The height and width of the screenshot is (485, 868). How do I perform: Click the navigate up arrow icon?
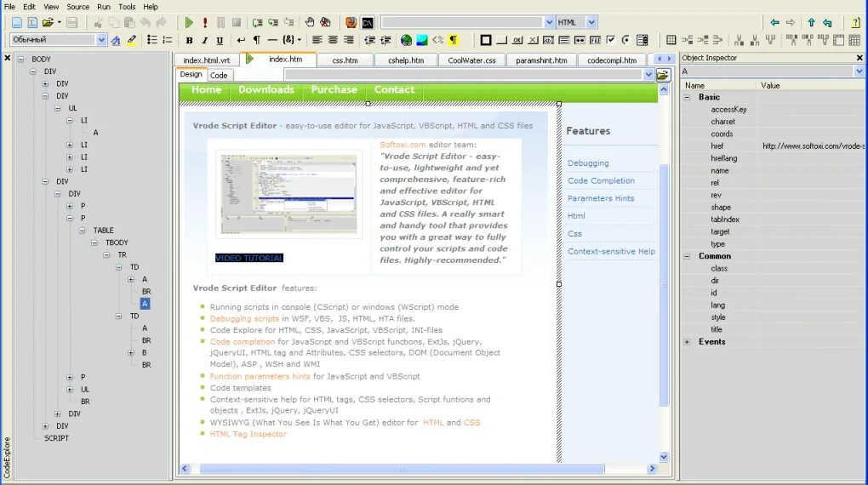click(x=811, y=23)
